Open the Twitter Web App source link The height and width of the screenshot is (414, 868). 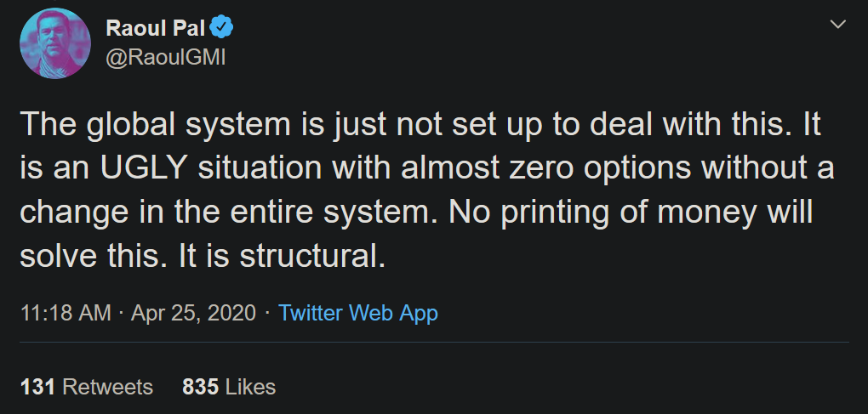point(358,313)
